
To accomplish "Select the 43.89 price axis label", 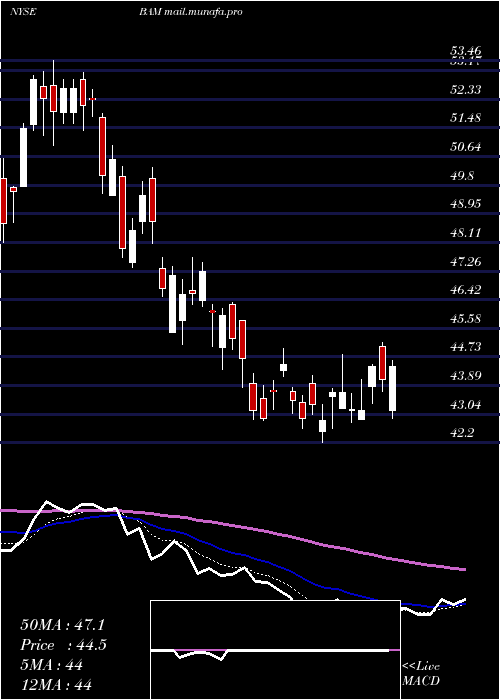I will point(466,376).
